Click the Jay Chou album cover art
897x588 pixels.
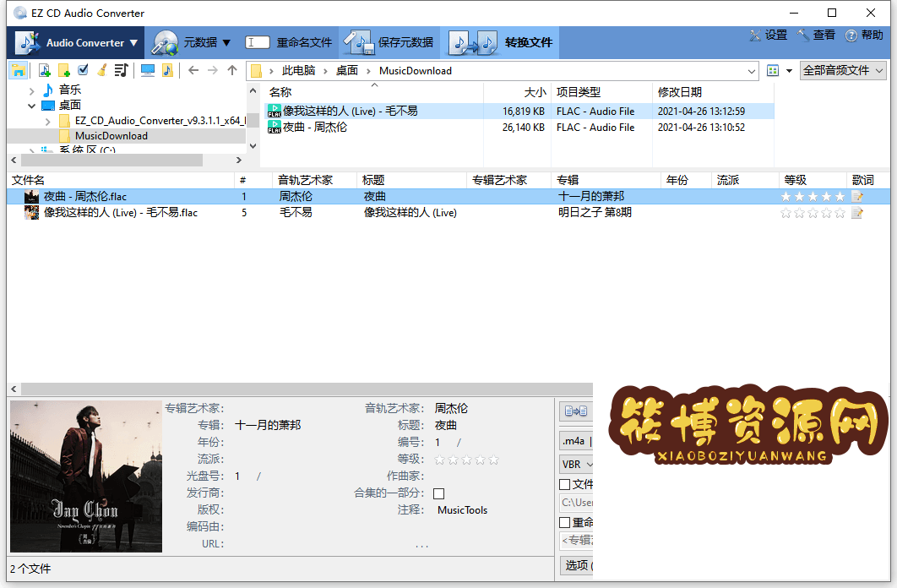(86, 476)
